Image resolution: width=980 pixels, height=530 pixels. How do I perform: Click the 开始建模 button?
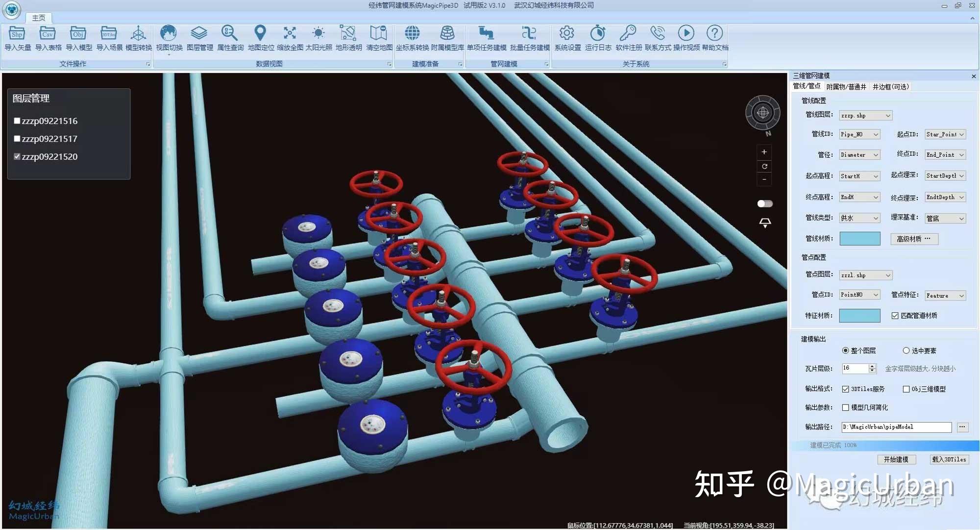(897, 459)
